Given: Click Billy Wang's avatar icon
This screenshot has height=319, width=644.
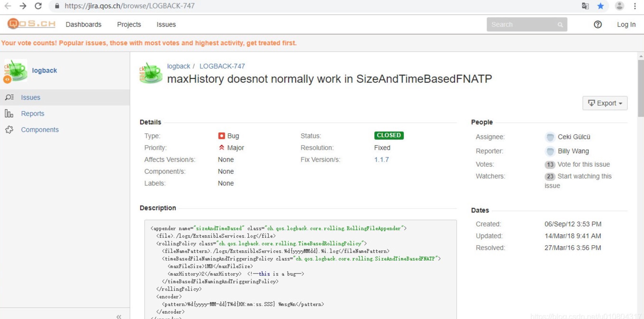Looking at the screenshot, I should pyautogui.click(x=550, y=151).
